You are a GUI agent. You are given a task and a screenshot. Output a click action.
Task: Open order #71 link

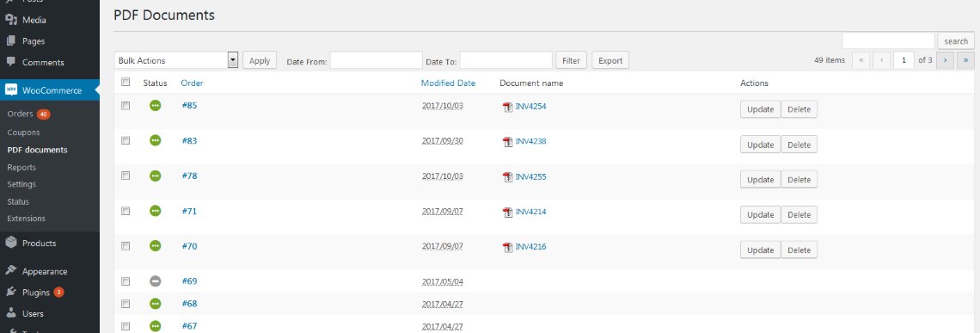pyautogui.click(x=189, y=212)
